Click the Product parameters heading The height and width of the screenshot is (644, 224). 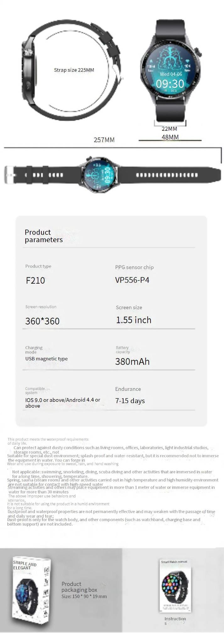(x=44, y=236)
